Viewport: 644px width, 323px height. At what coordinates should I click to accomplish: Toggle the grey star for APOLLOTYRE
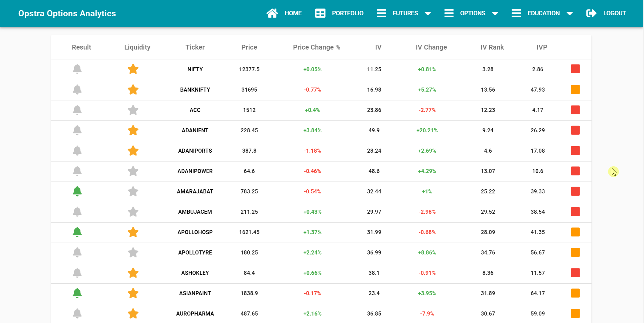(133, 252)
